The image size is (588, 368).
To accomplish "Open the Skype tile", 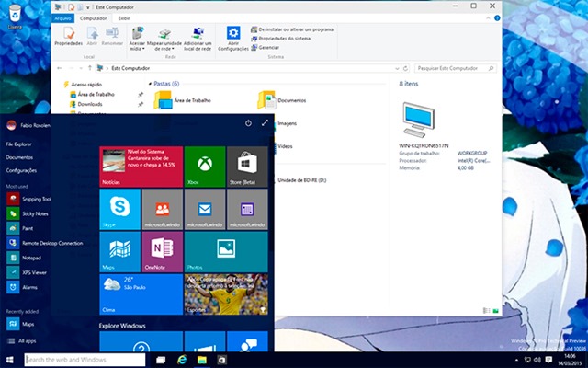I will coord(120,209).
